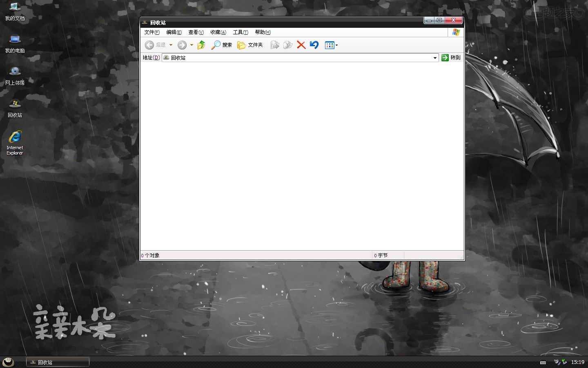The width and height of the screenshot is (588, 368).
Task: Open the 文件(F) menu
Action: coord(152,32)
